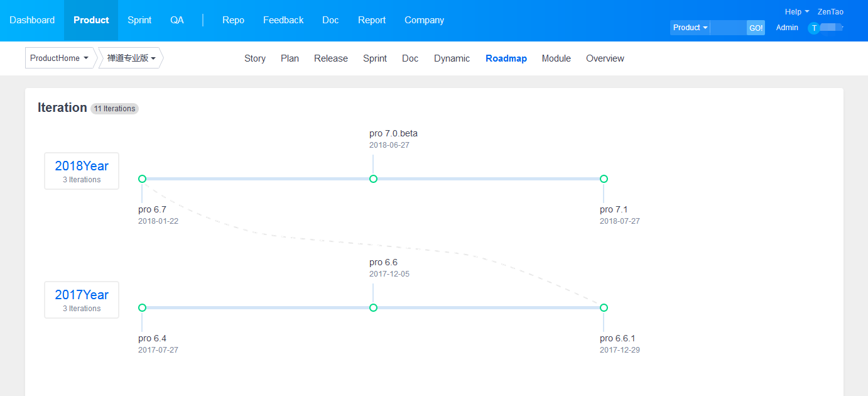Click the 2018Year iterations box
Screen dimensions: 868x396
tap(82, 171)
